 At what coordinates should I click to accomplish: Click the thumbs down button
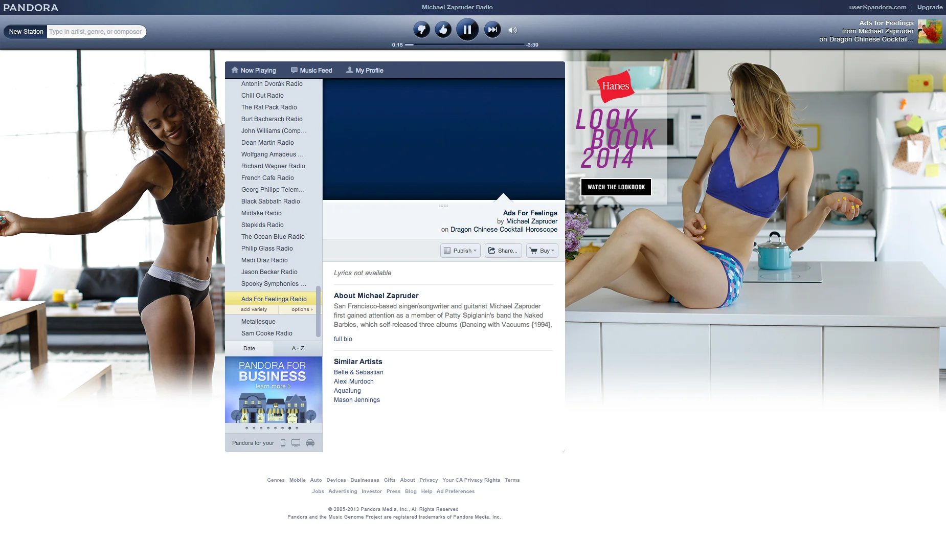[422, 30]
